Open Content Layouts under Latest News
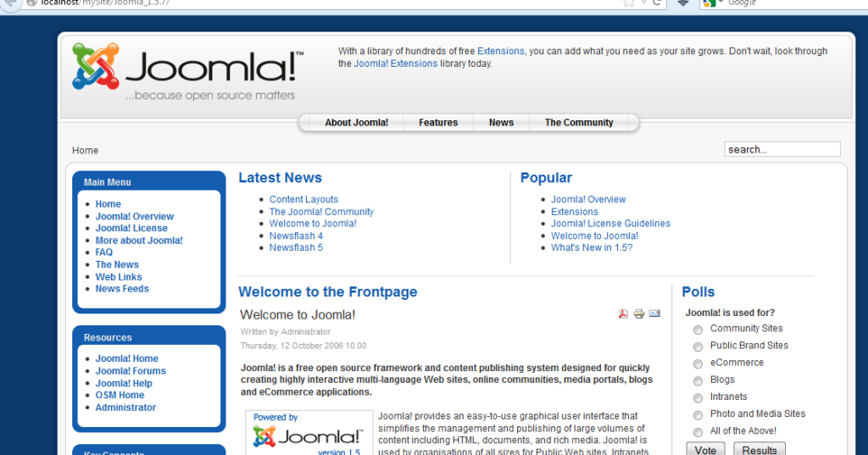 tap(303, 199)
